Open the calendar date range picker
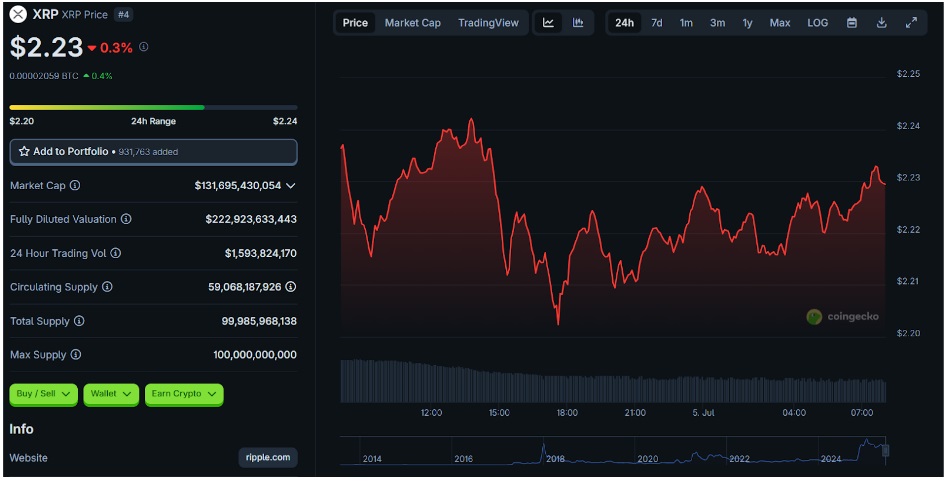This screenshot has width=947, height=482. point(852,23)
